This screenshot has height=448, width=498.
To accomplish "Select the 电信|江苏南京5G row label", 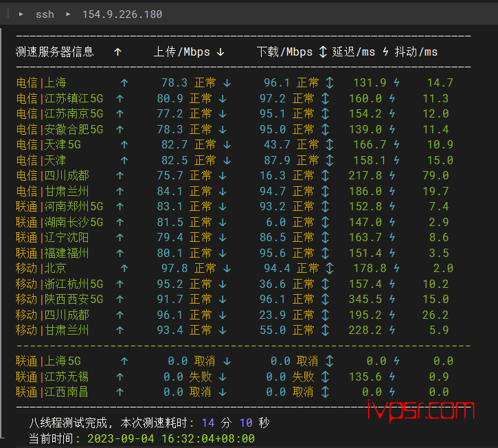I will click(59, 114).
